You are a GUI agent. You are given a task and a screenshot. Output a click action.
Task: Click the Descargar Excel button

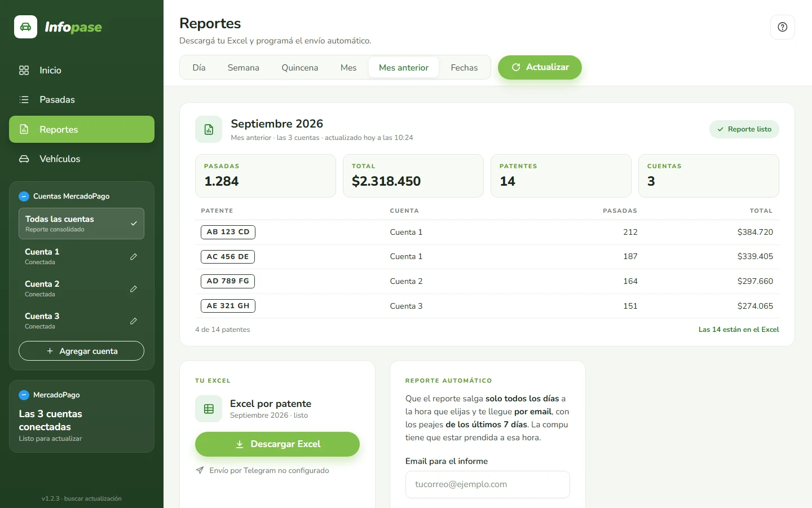(x=277, y=444)
